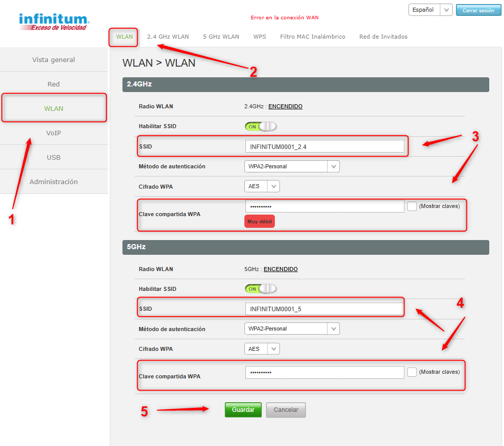Toggle Habilitar SSID switch for 2.4GHz
This screenshot has height=446, width=504.
click(x=261, y=126)
